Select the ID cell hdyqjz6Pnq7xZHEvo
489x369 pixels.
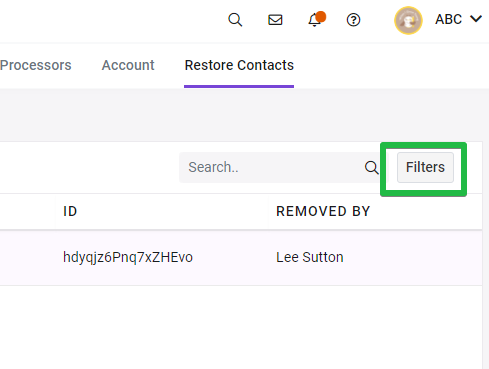click(x=128, y=257)
